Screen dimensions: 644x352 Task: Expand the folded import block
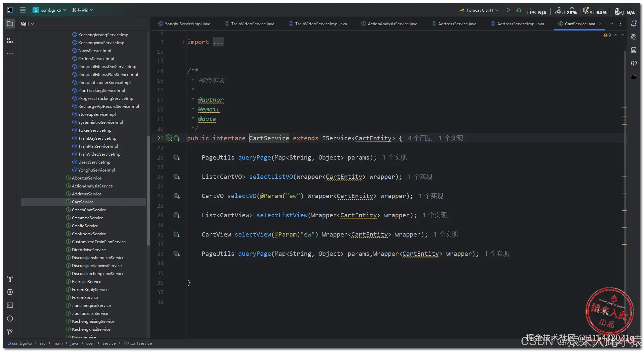[x=183, y=42]
